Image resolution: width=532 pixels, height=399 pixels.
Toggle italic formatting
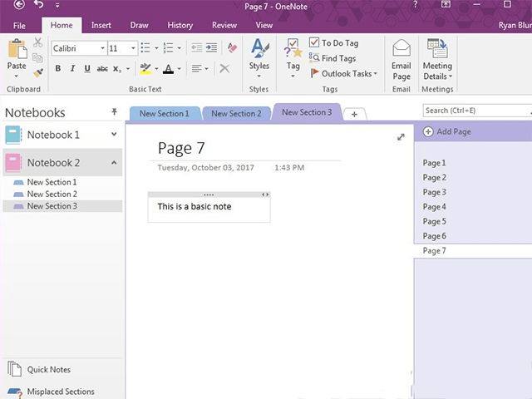pos(72,68)
